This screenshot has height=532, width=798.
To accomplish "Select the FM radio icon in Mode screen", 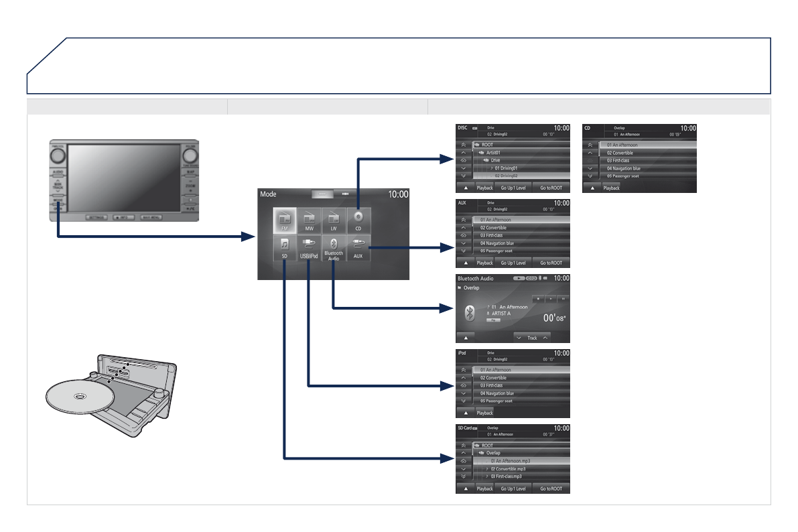I will click(x=285, y=220).
